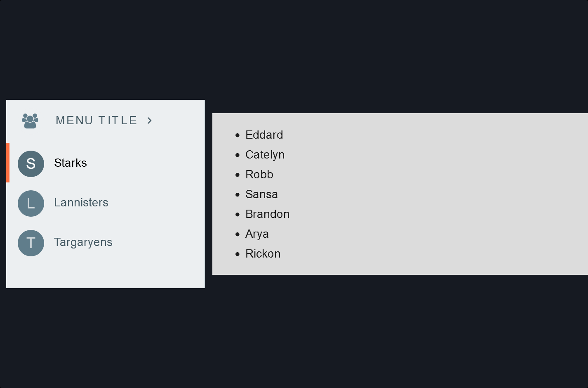Click the orange active-item indicator bar
Image resolution: width=588 pixels, height=388 pixels.
pos(8,163)
